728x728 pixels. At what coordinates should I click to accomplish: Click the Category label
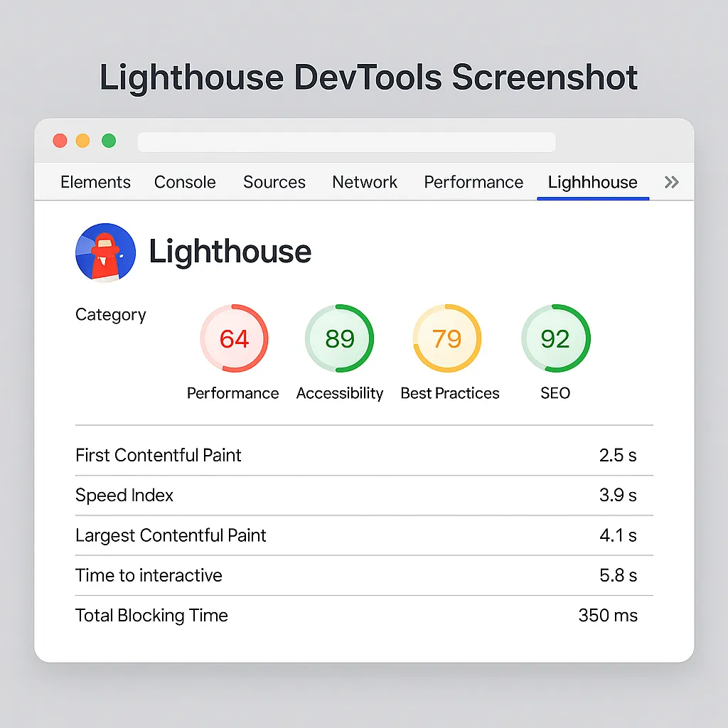pos(110,315)
